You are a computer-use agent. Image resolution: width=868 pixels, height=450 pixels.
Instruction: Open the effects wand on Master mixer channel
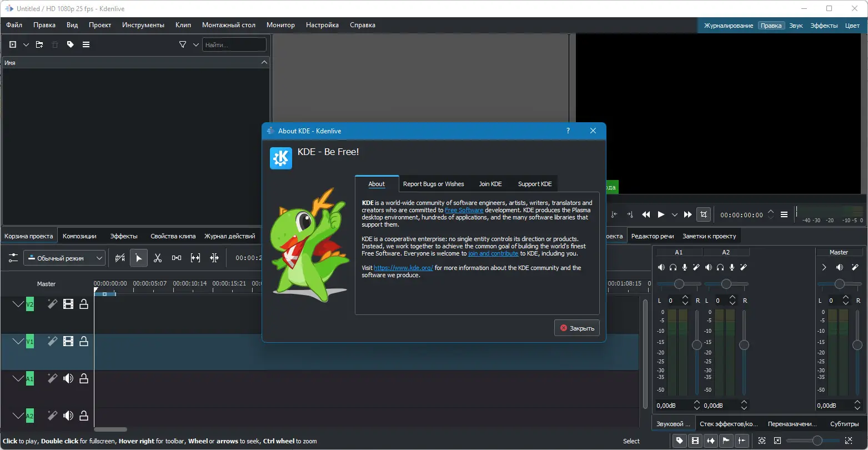click(855, 267)
